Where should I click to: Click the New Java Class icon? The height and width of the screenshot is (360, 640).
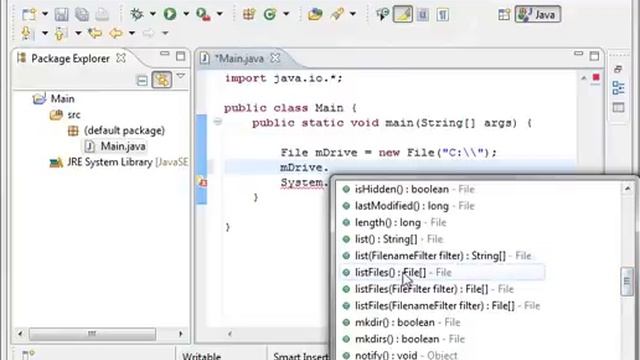click(x=269, y=15)
